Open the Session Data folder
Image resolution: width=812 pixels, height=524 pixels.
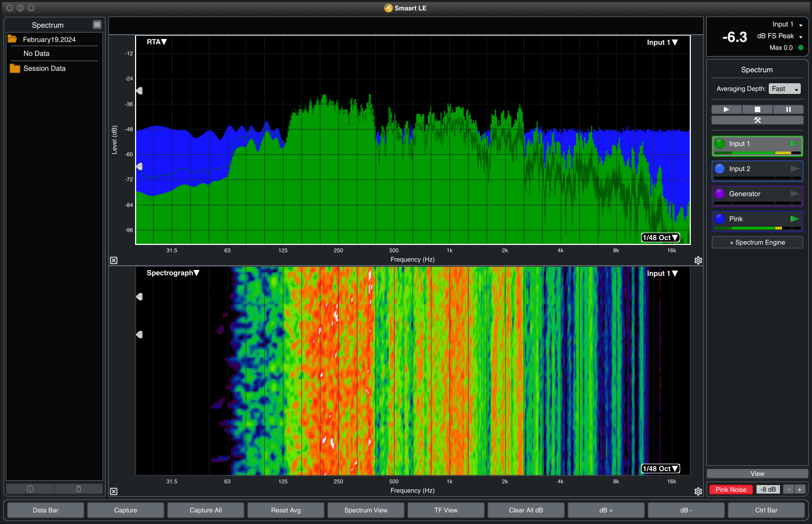(37, 68)
